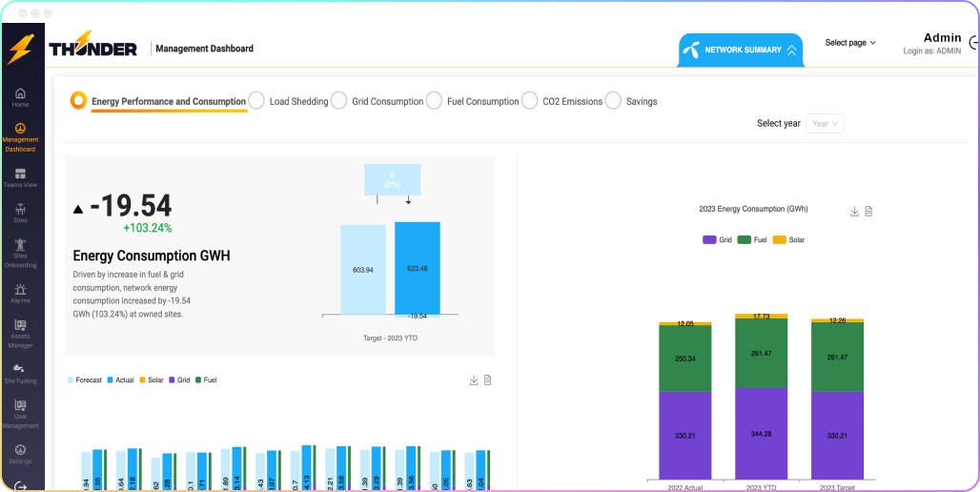Screen dimensions: 980x492
Task: Collapse the Network Summary panel chevron
Action: pos(791,50)
